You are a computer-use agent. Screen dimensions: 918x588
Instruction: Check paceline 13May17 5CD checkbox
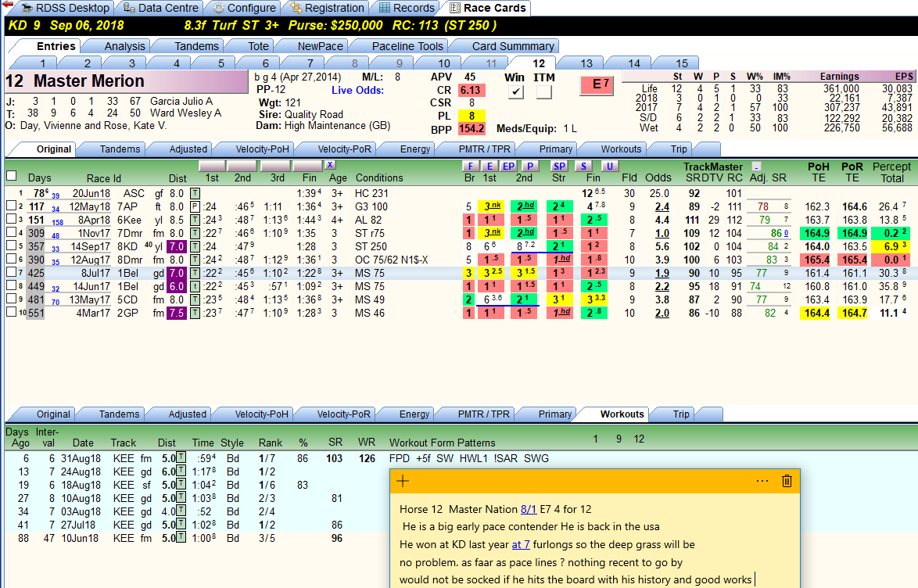click(x=11, y=299)
